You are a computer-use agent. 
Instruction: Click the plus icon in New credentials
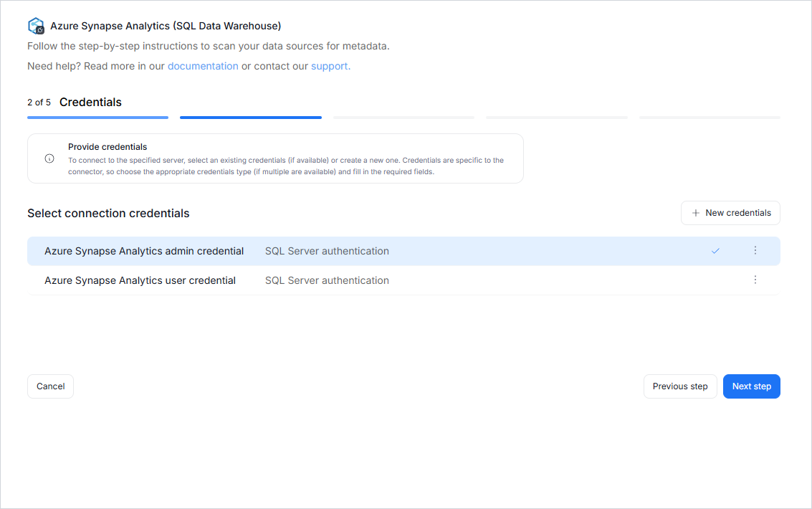click(695, 213)
